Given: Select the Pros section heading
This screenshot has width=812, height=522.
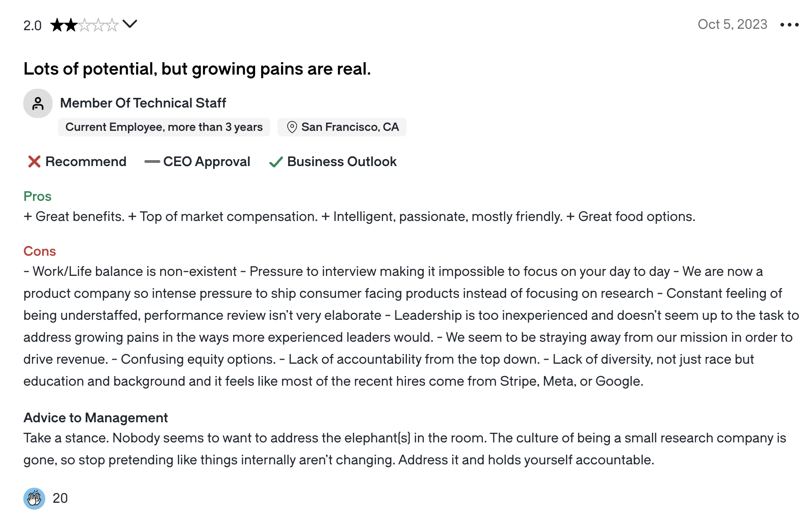Looking at the screenshot, I should point(37,196).
